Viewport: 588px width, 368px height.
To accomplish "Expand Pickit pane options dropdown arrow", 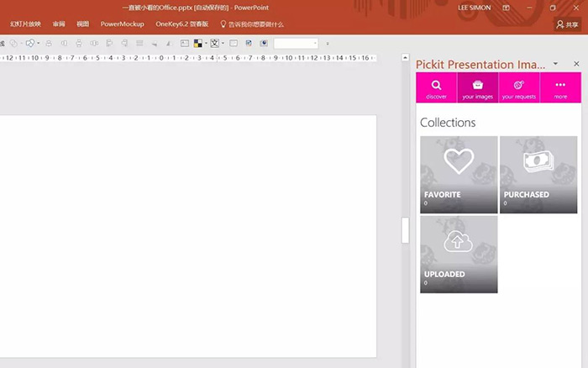I will 555,64.
